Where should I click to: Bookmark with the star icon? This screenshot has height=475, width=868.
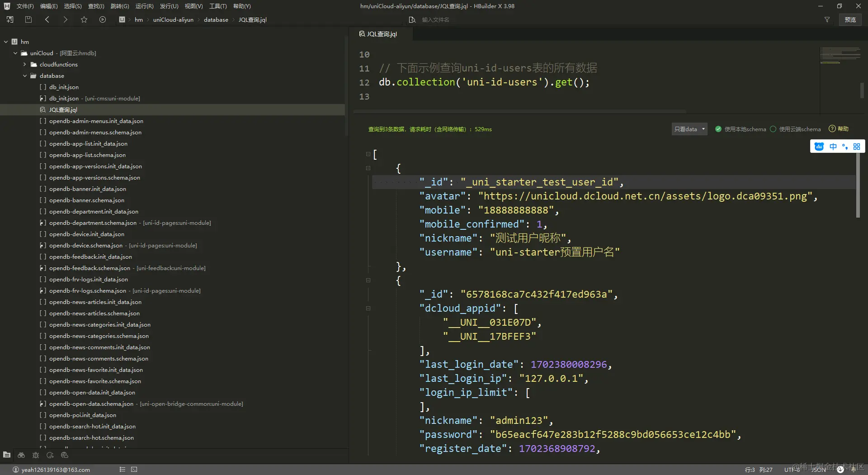pos(84,19)
